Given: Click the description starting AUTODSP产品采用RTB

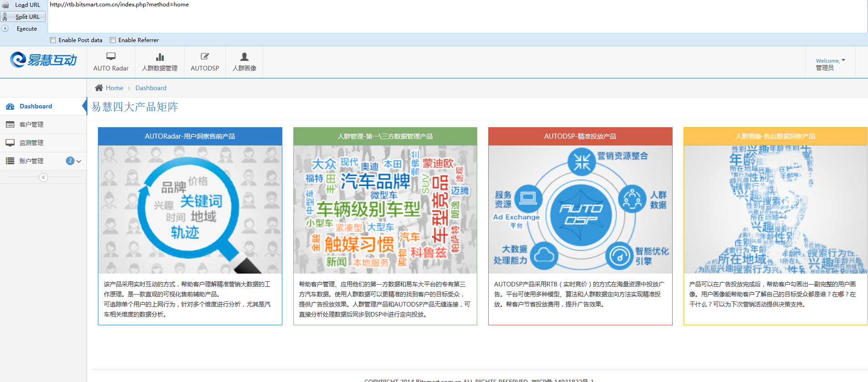Looking at the screenshot, I should 579,294.
